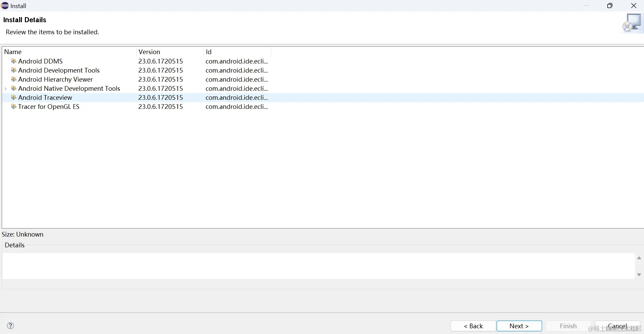Click the version of Android DDMS
This screenshot has height=334, width=644.
(x=160, y=61)
